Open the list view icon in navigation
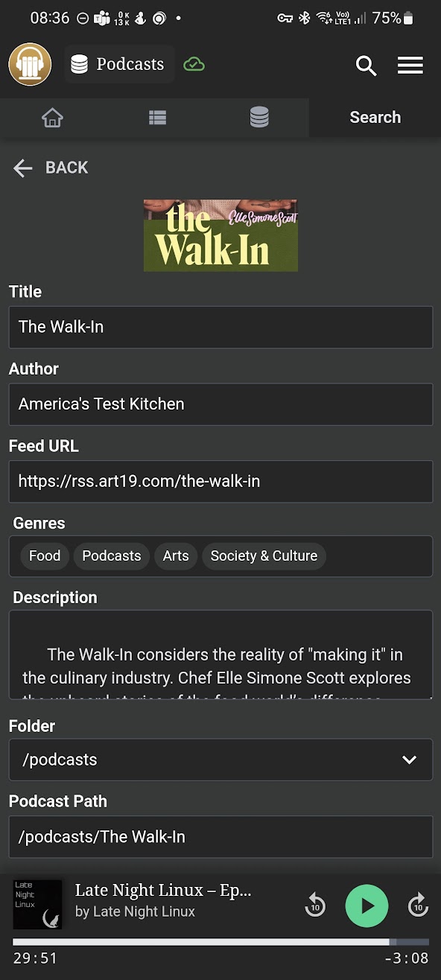The height and width of the screenshot is (980, 441). (x=157, y=117)
